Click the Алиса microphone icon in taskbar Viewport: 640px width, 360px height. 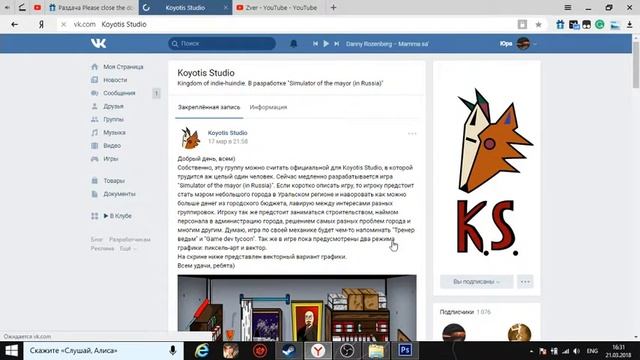[x=173, y=351]
